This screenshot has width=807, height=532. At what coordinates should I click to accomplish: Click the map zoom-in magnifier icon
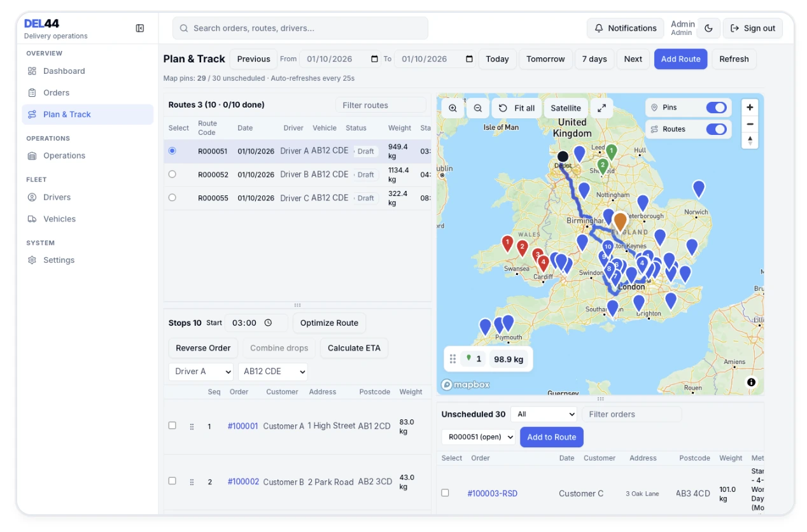coord(453,108)
